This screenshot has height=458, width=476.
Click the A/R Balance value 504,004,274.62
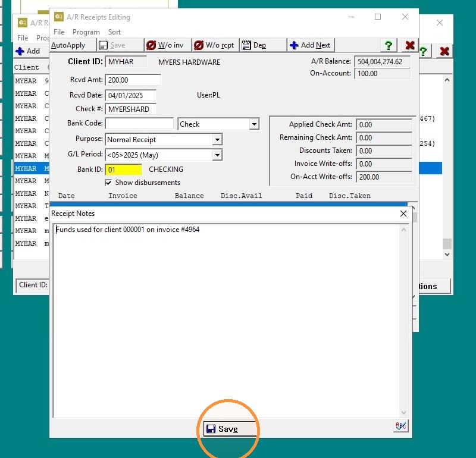point(382,62)
